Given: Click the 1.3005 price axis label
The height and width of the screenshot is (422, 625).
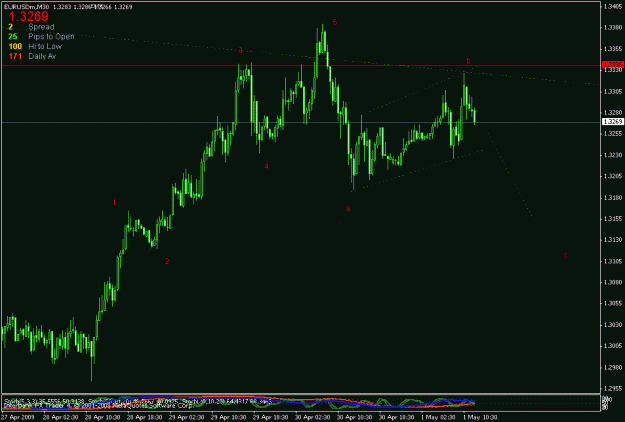Looking at the screenshot, I should [x=613, y=346].
